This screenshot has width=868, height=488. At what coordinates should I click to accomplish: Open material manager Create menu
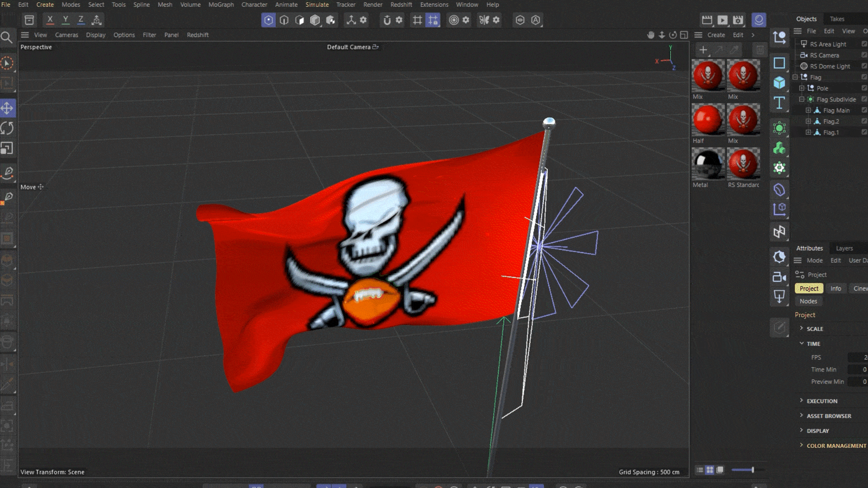click(x=716, y=35)
